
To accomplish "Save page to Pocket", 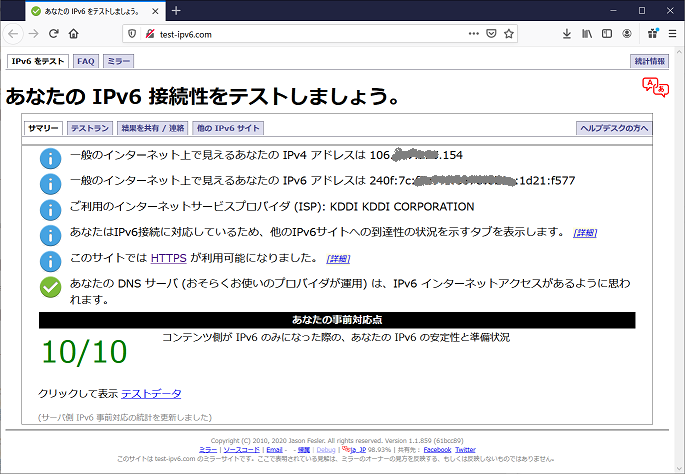I will coord(491,34).
